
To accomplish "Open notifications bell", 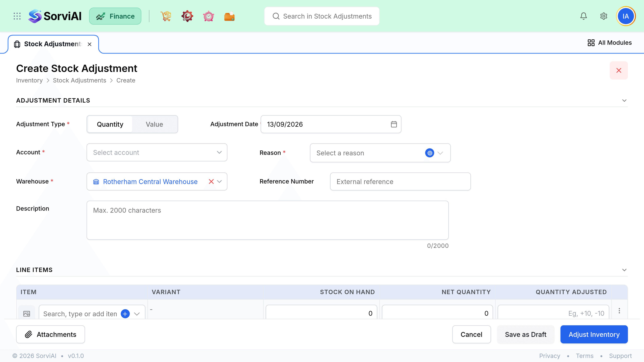I will [583, 16].
